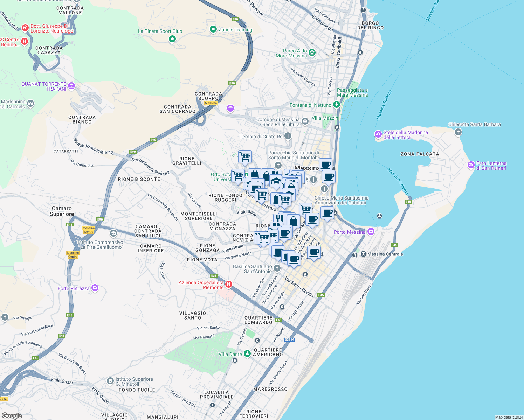This screenshot has width=524, height=420.
Task: Click the ferry icon near Zona Falcata
Action: tap(379, 216)
